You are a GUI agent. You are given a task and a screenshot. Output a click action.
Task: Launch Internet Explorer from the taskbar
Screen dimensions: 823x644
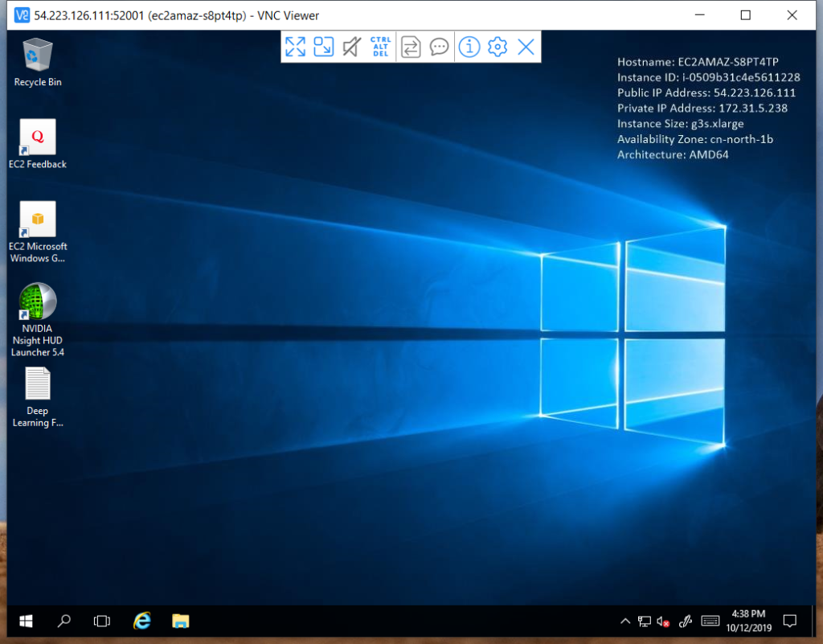[x=142, y=621]
